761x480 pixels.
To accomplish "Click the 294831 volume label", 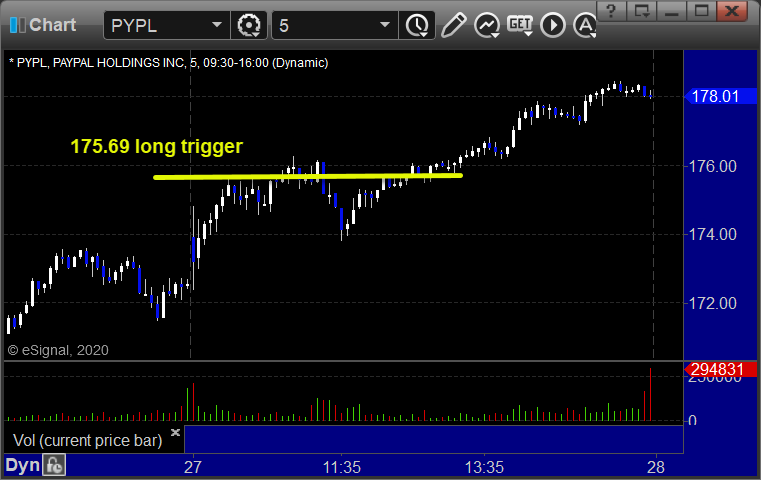I will coord(720,369).
